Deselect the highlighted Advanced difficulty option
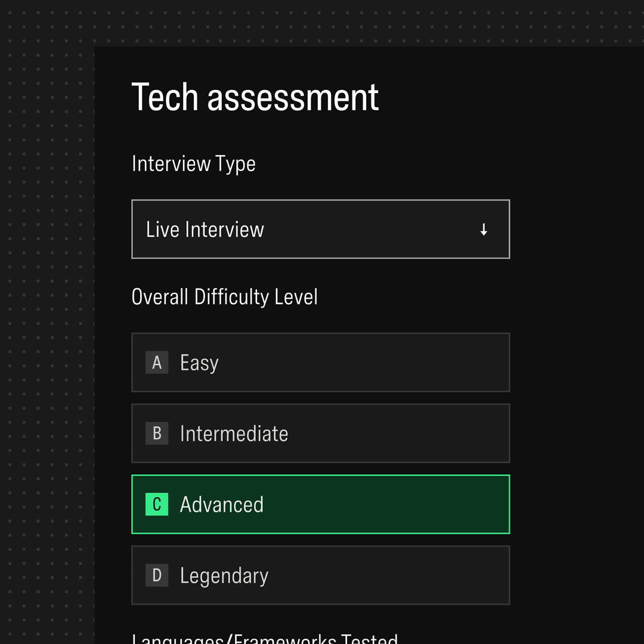Viewport: 644px width, 644px height. pyautogui.click(x=321, y=504)
